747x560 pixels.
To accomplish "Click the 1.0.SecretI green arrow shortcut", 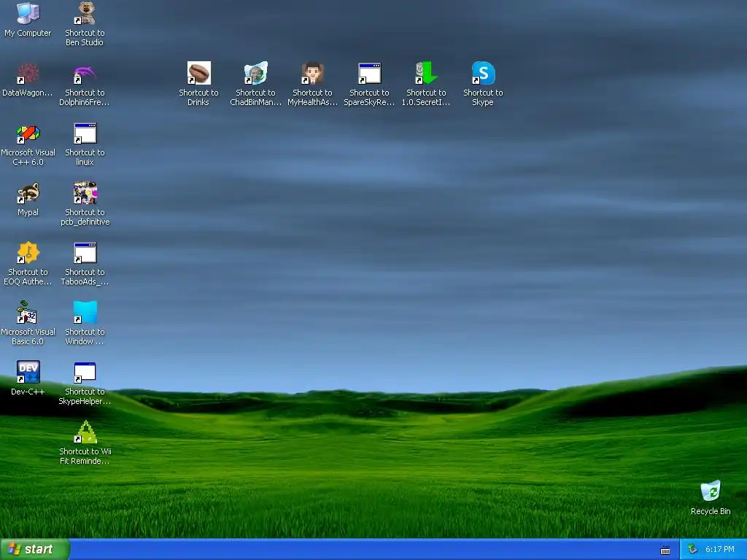I will pos(426,74).
